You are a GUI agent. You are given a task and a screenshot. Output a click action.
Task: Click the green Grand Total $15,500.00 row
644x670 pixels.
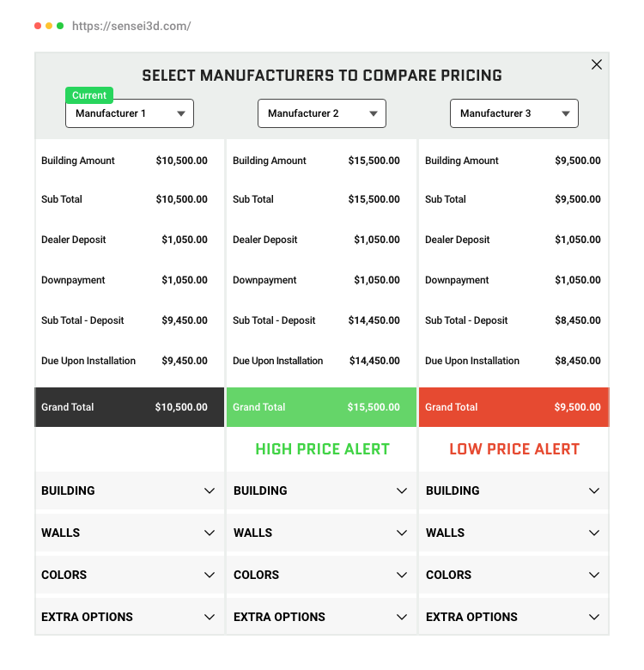point(322,407)
